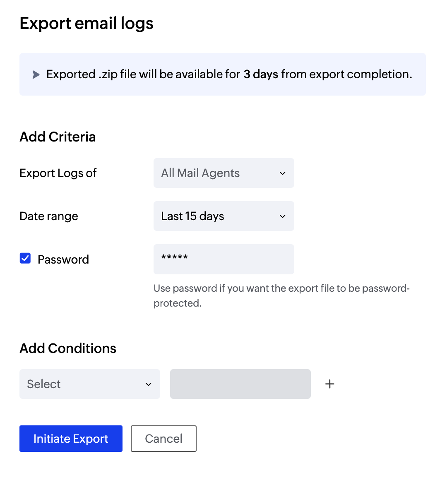Click the greyed condition value field
This screenshot has height=504, width=447.
tap(240, 384)
